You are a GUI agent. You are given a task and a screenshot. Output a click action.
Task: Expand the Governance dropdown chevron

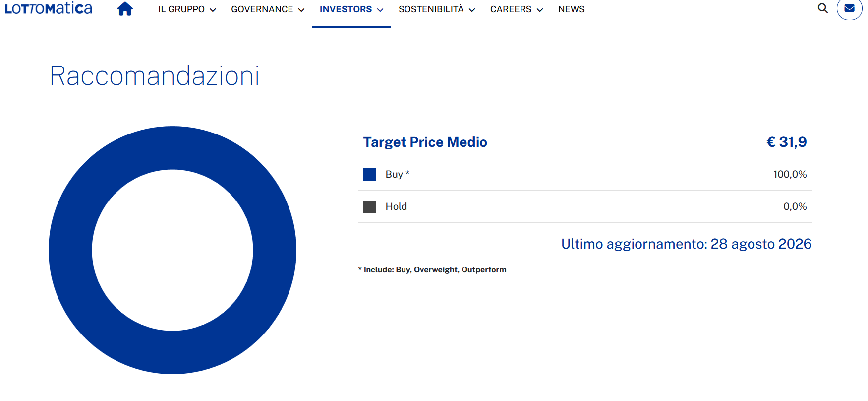click(x=301, y=10)
